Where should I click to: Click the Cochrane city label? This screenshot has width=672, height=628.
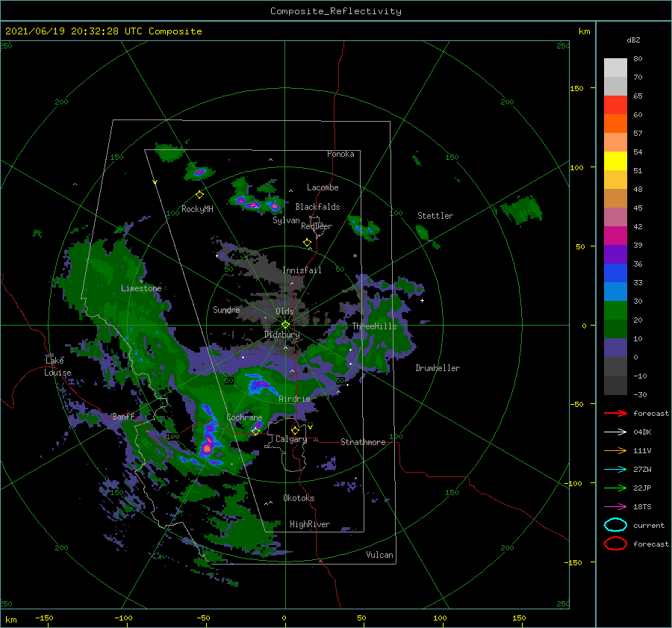[244, 417]
